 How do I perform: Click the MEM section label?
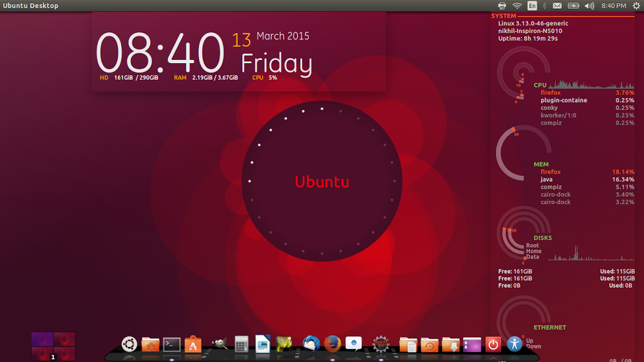click(x=541, y=164)
